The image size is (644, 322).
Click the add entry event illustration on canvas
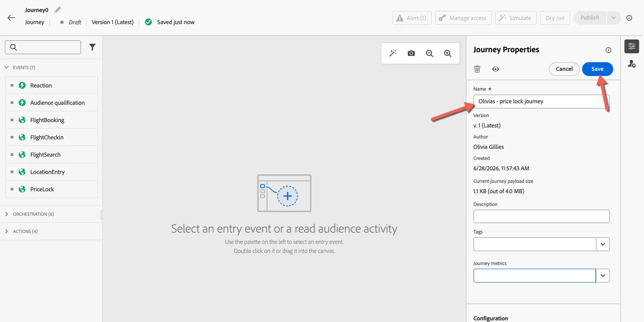point(284,193)
